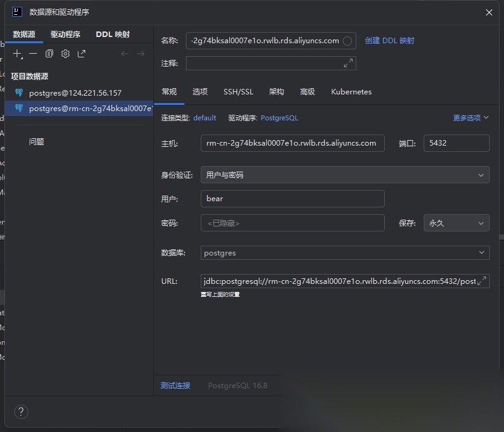Focus the 名称 name input field
This screenshot has height=432, width=504.
point(271,41)
